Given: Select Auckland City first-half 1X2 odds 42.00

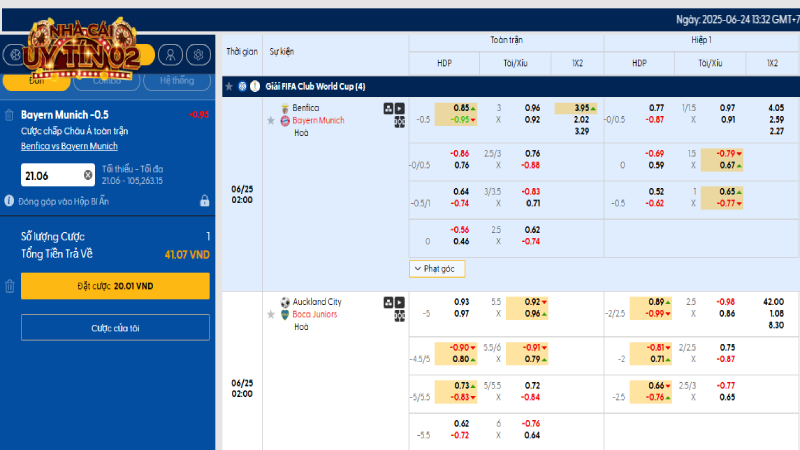Looking at the screenshot, I should [x=773, y=302].
